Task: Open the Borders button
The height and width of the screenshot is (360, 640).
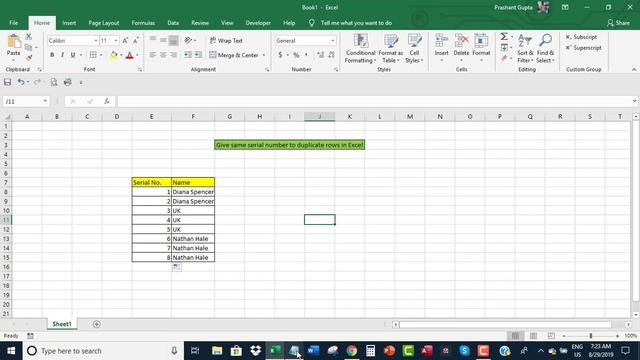Action: point(93,55)
